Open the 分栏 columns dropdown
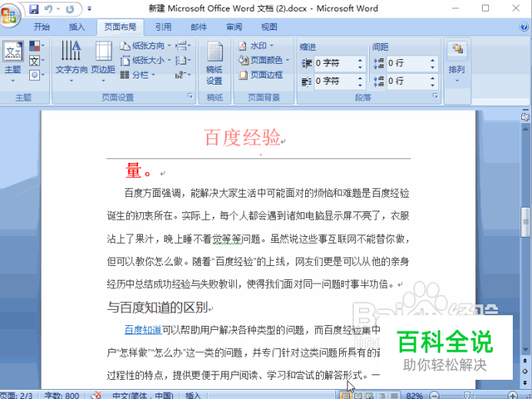Image resolution: width=532 pixels, height=399 pixels. point(138,75)
